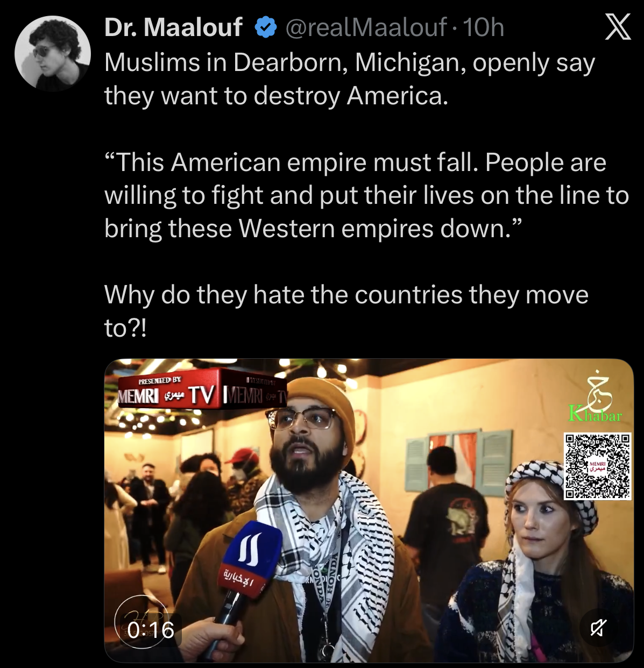This screenshot has height=668, width=644.
Task: Click the "Why do they hate" paragraph
Action: tap(346, 311)
